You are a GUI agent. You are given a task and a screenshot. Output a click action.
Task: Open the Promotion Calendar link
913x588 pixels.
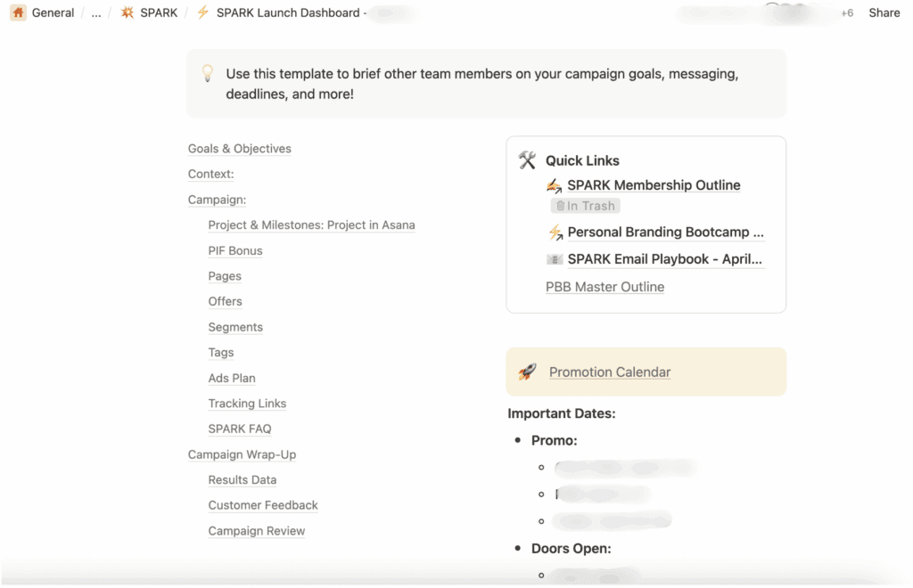[x=610, y=372]
